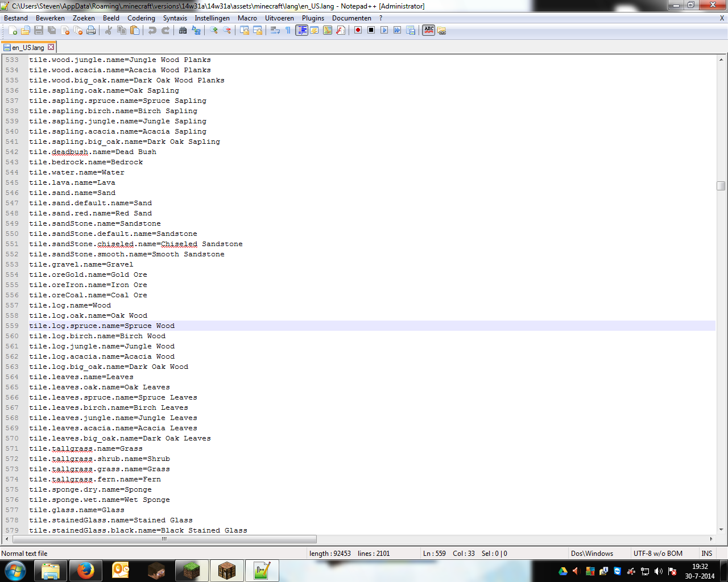Create a new document with the New icon

(x=13, y=30)
